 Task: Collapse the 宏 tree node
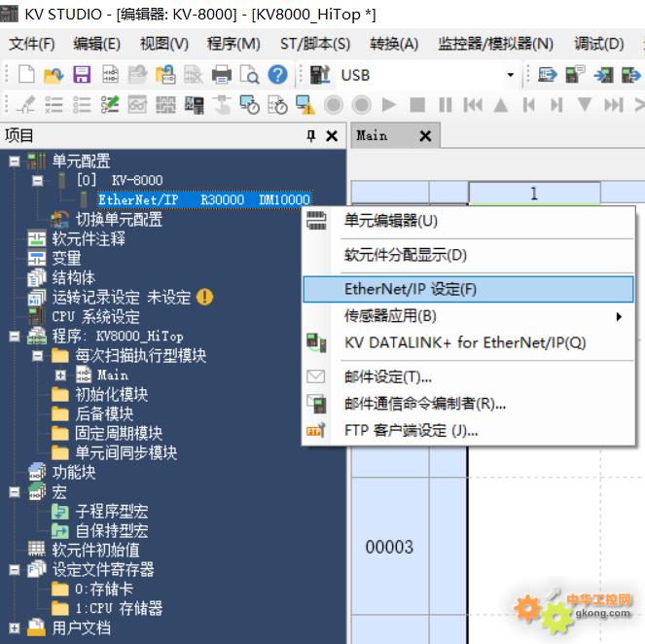pyautogui.click(x=15, y=492)
